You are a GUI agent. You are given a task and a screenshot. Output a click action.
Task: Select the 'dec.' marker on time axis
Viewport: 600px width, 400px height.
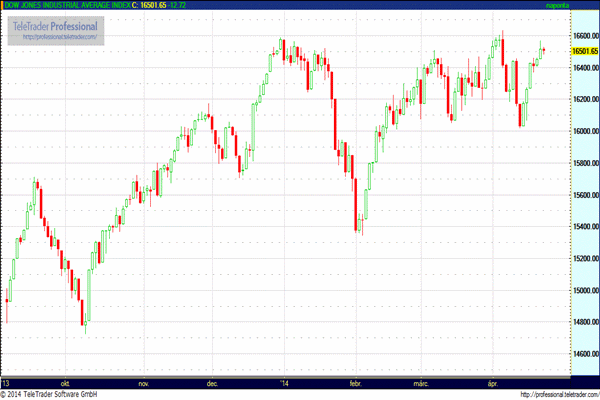tap(212, 383)
